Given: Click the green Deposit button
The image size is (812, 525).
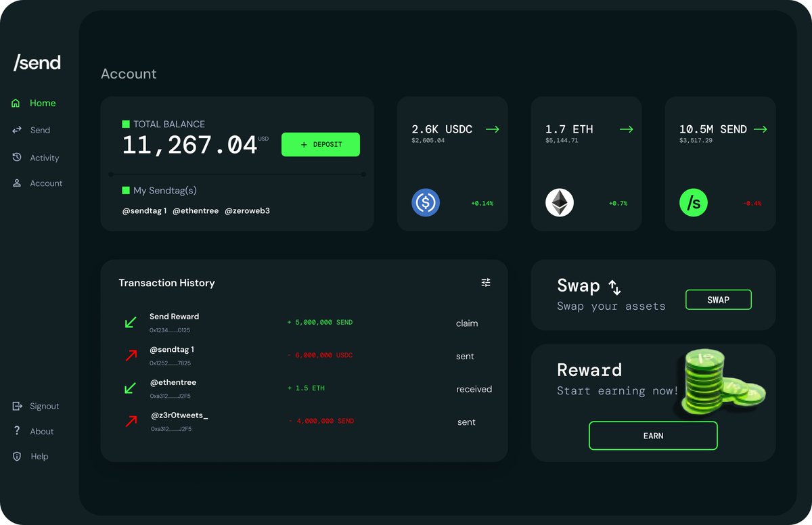Looking at the screenshot, I should (321, 145).
